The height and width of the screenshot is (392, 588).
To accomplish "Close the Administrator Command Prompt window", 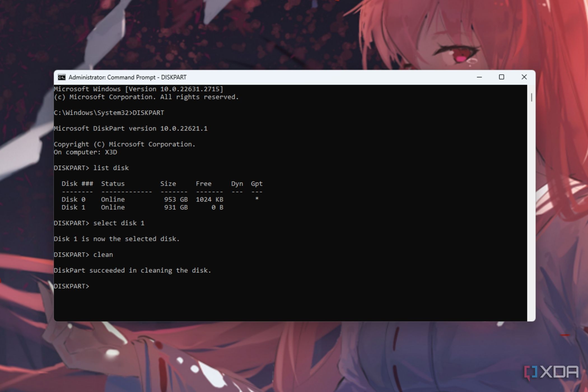I will click(524, 77).
